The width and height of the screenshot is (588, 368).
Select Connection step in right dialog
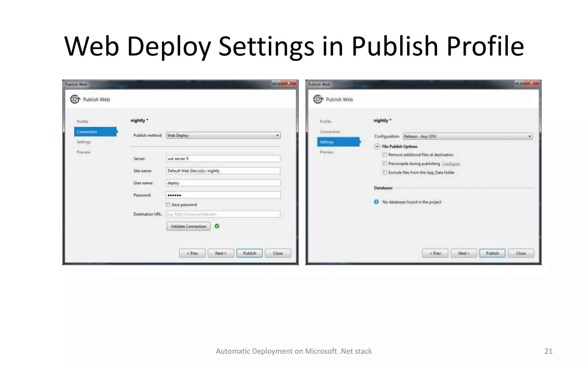[x=330, y=132]
